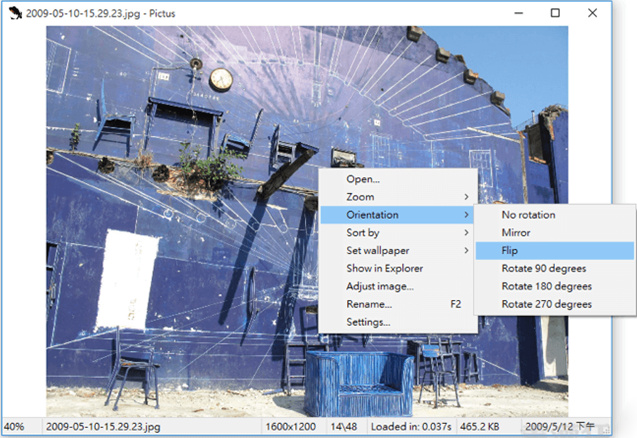Select Rename... from the context menu
This screenshot has width=637, height=438.
[x=369, y=304]
